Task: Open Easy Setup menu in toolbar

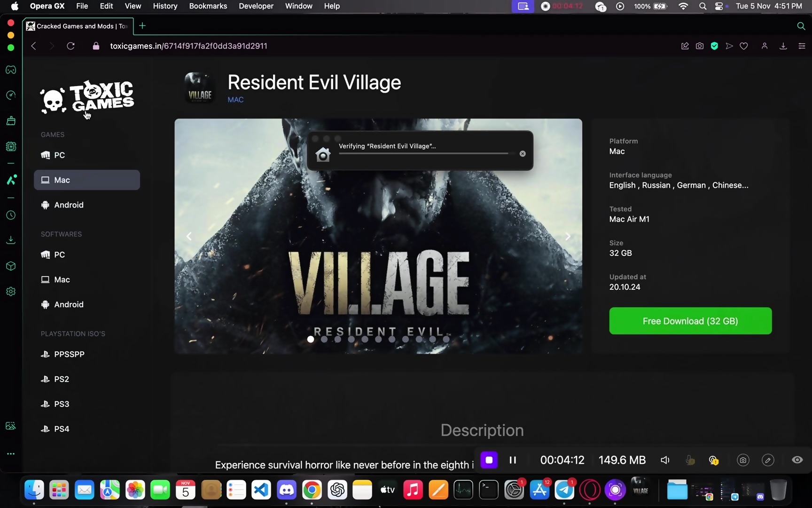Action: (x=802, y=46)
